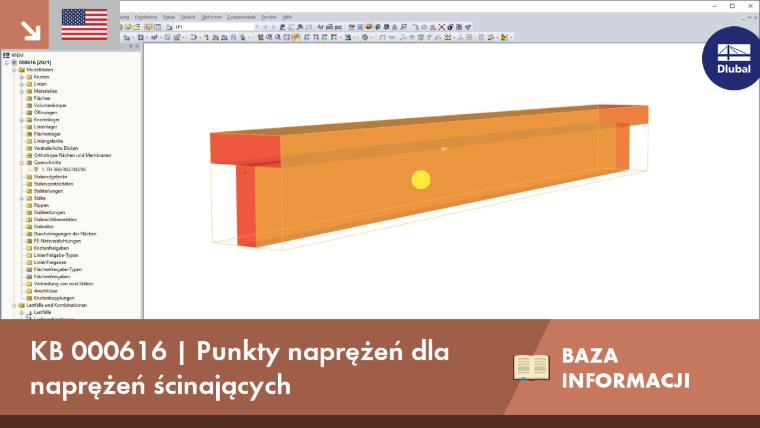The height and width of the screenshot is (428, 760).
Task: Click the navigator panel close button
Action: coord(138,46)
